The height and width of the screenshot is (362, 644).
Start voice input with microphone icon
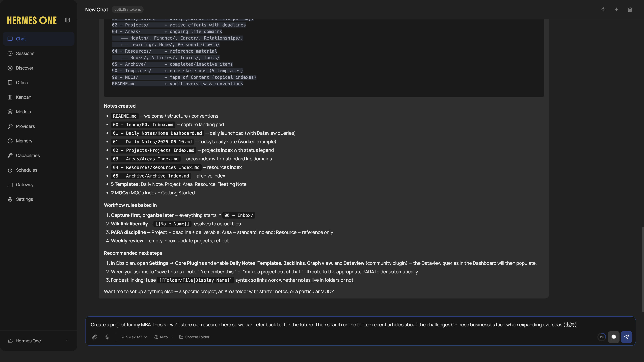pyautogui.click(x=107, y=337)
